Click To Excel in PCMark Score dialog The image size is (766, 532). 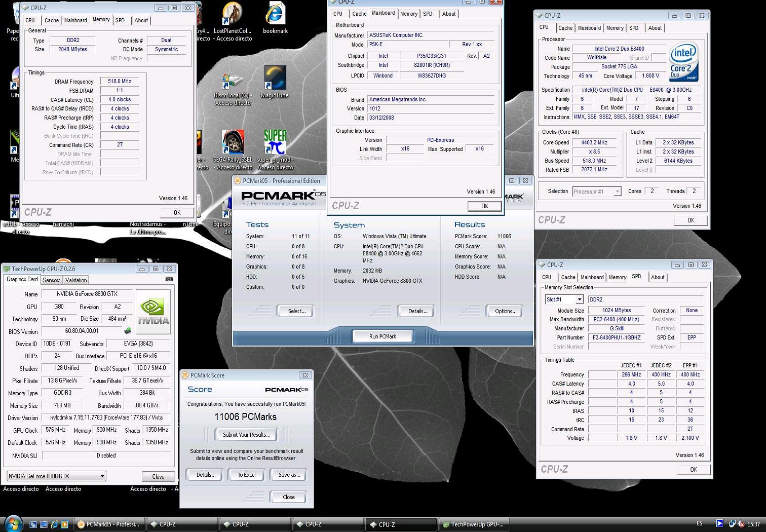[247, 475]
